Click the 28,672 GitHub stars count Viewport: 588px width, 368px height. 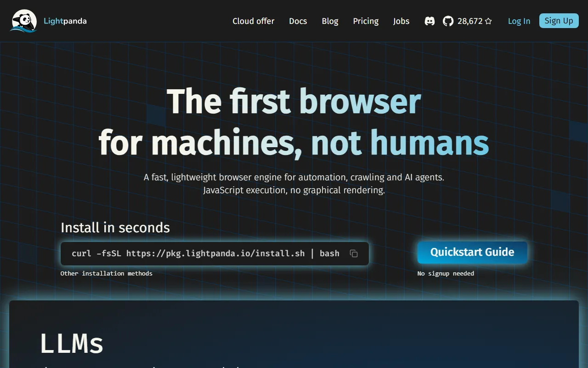[x=469, y=21]
